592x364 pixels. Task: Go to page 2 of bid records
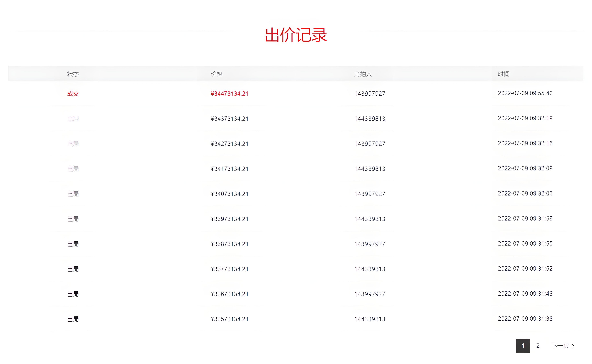[x=538, y=346]
